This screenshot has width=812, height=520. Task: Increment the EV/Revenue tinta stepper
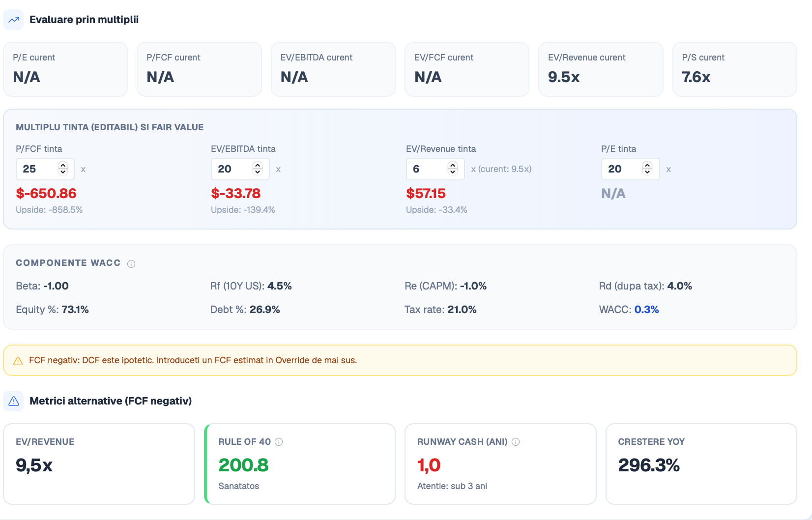453,166
